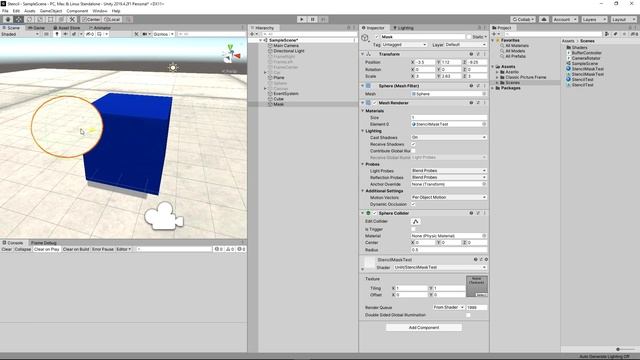The image size is (640, 360).
Task: Open the Tag dropdown
Action: (x=404, y=45)
